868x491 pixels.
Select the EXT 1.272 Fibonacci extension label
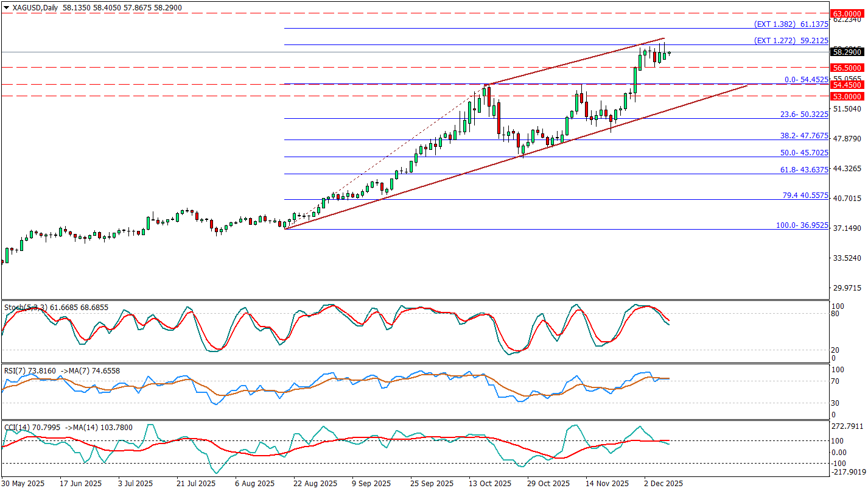(791, 41)
